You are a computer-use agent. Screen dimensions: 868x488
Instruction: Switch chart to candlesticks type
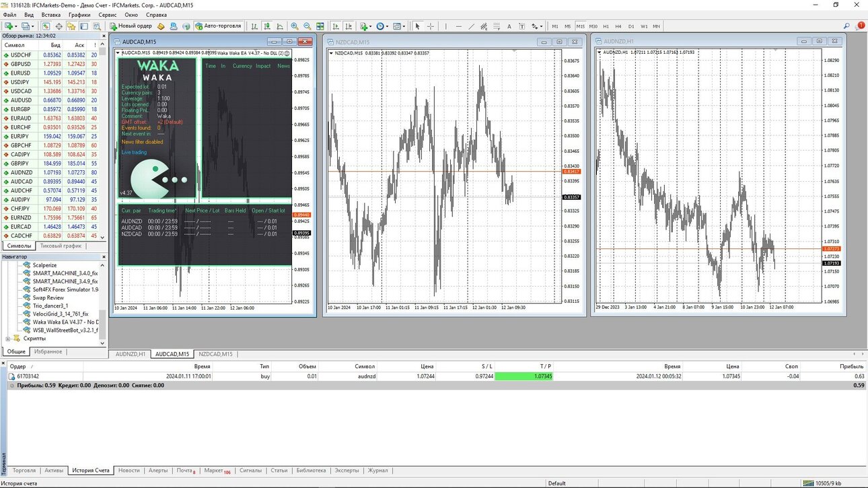click(267, 26)
